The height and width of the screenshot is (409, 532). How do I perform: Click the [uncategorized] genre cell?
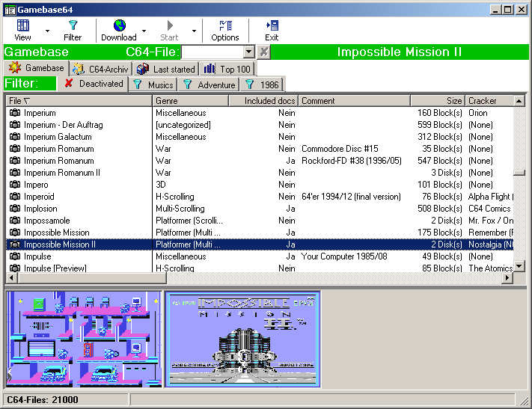point(183,125)
